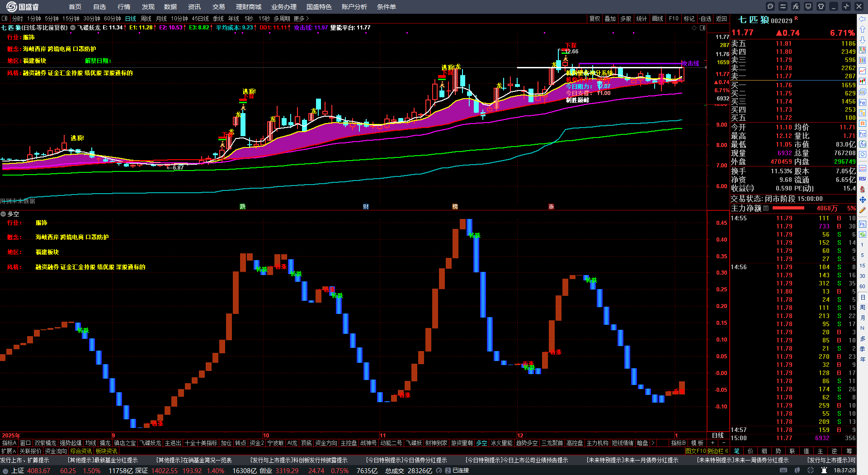Image resolution: width=868 pixels, height=475 pixels.
Task: Open the 复权 adjustment dropdown
Action: 594,19
